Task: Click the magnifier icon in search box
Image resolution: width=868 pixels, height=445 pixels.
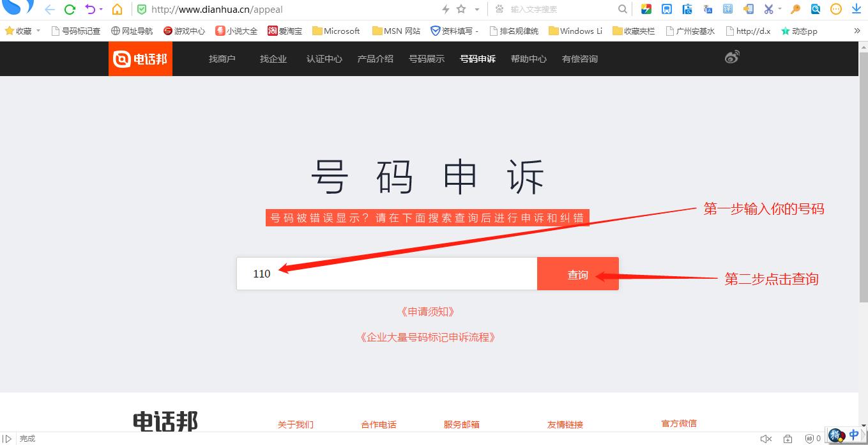Action: pyautogui.click(x=623, y=9)
